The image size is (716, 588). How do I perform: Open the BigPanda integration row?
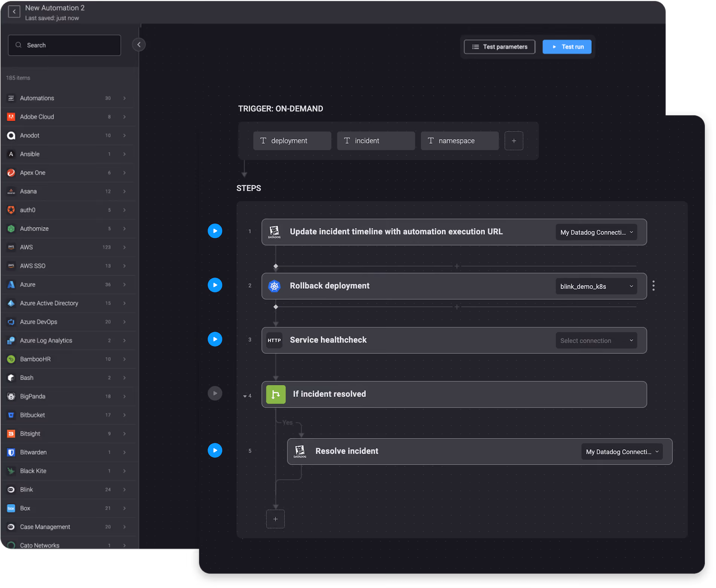pos(68,397)
